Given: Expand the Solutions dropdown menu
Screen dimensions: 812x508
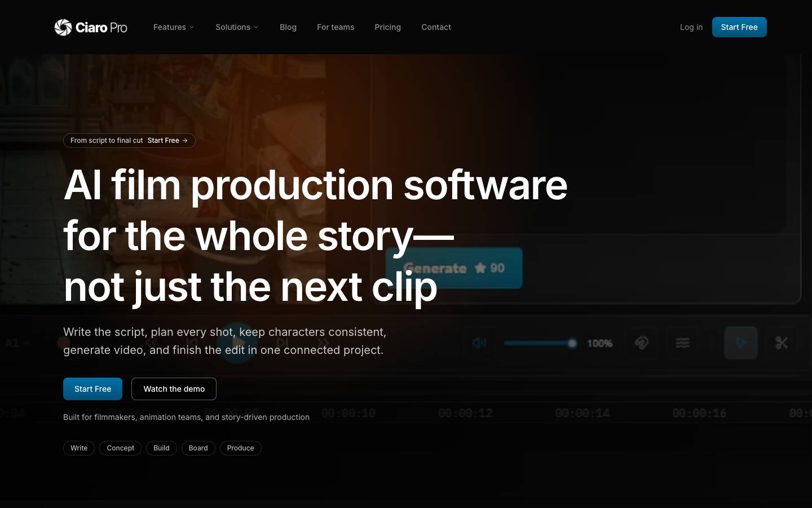Looking at the screenshot, I should coord(237,27).
